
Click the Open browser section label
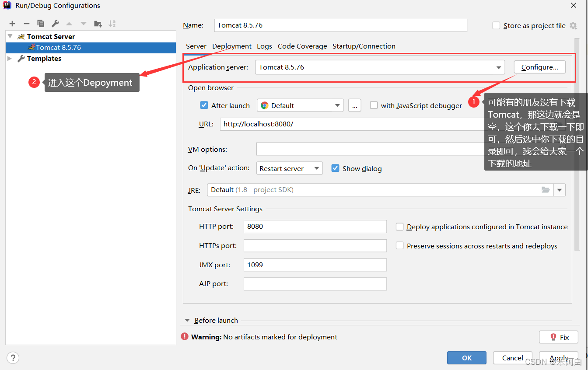coord(211,88)
